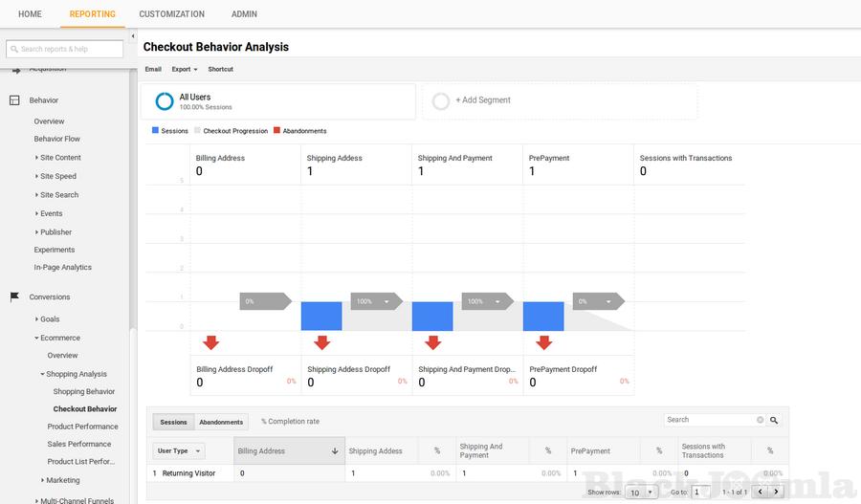Open the Show rows dropdown
The width and height of the screenshot is (861, 504).
point(641,493)
